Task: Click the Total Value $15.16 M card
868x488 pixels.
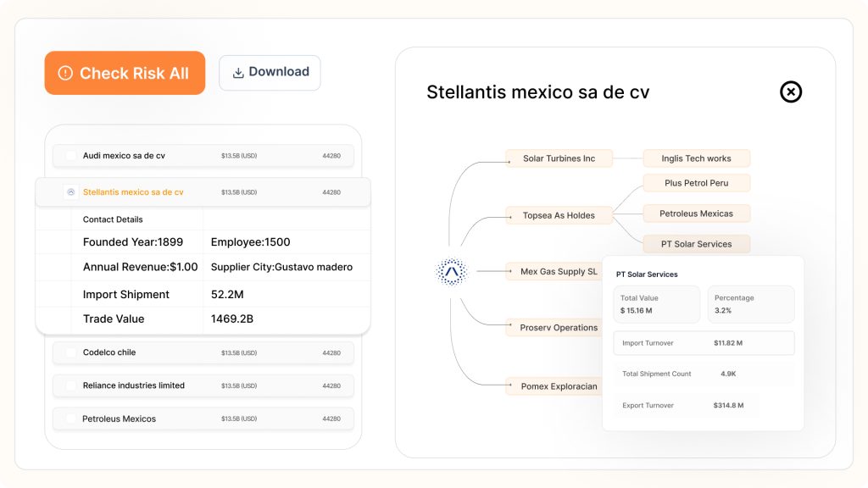Action: 657,304
